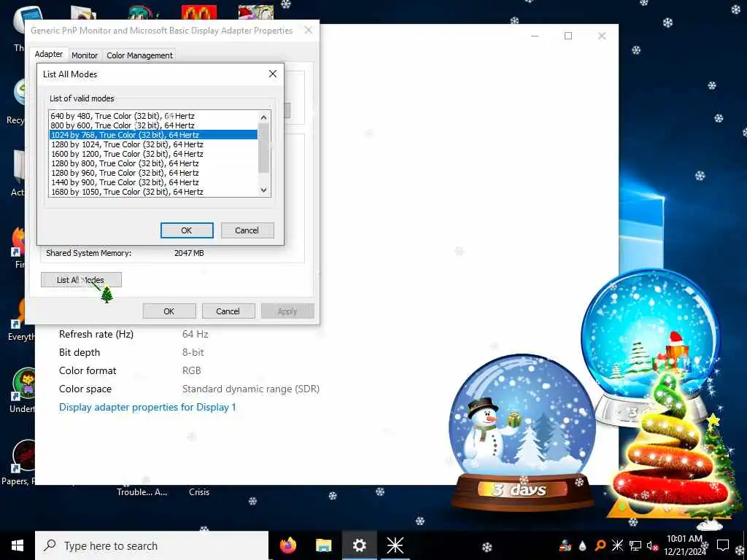Screen dimensions: 747x560
Task: Open network status tray icon
Action: coord(635,545)
